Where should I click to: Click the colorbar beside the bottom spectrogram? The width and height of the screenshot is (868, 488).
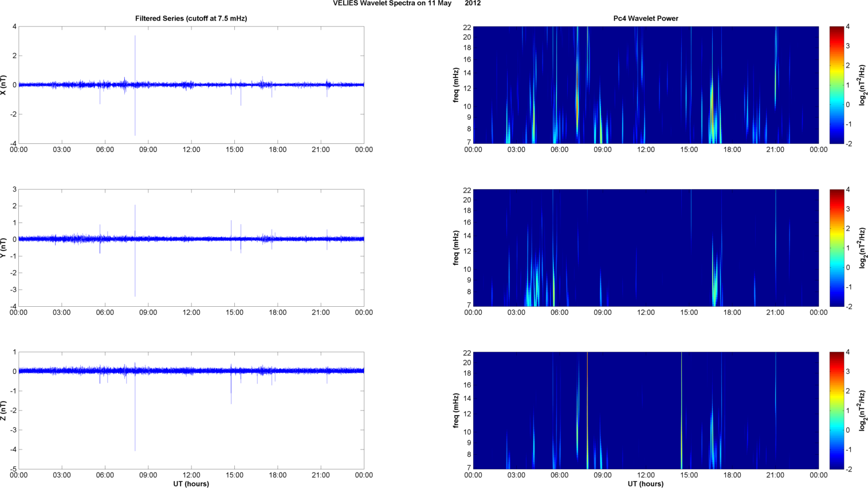coord(836,411)
